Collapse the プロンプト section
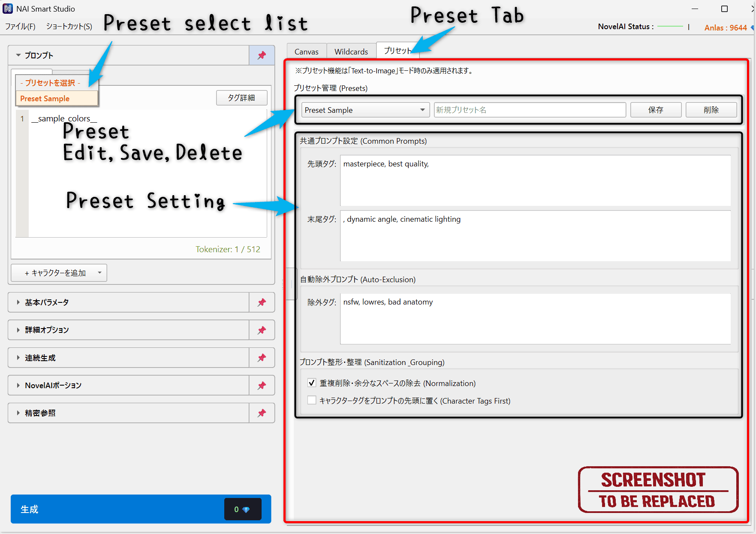Viewport: 756px width, 534px height. [18, 55]
